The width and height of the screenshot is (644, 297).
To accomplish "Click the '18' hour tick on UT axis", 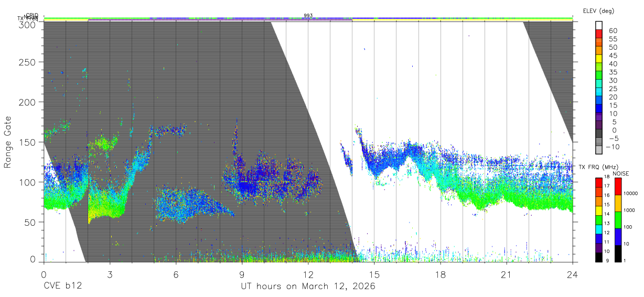I will coord(440,274).
